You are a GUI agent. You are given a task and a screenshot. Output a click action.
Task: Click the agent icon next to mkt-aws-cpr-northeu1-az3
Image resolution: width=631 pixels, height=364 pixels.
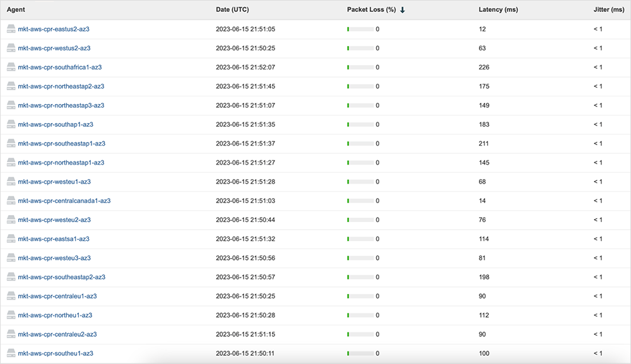11,315
